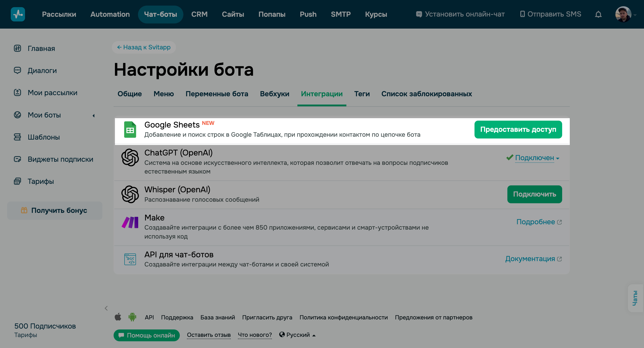644x348 pixels.
Task: Open Диалоги from the sidebar icon
Action: 17,70
